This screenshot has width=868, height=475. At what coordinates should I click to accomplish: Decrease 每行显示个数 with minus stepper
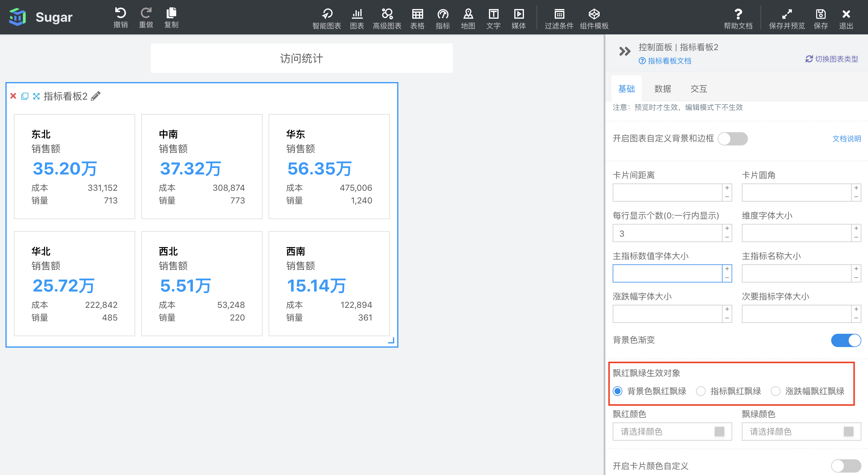pos(727,237)
